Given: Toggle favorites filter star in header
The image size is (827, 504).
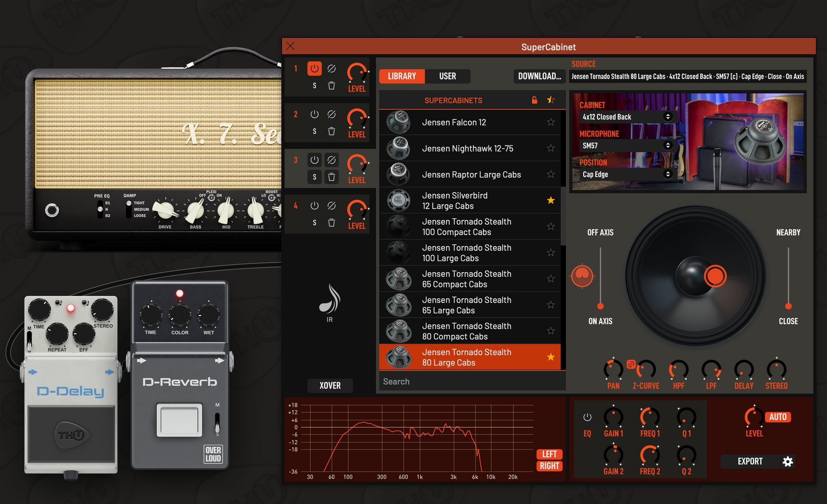Looking at the screenshot, I should [551, 100].
